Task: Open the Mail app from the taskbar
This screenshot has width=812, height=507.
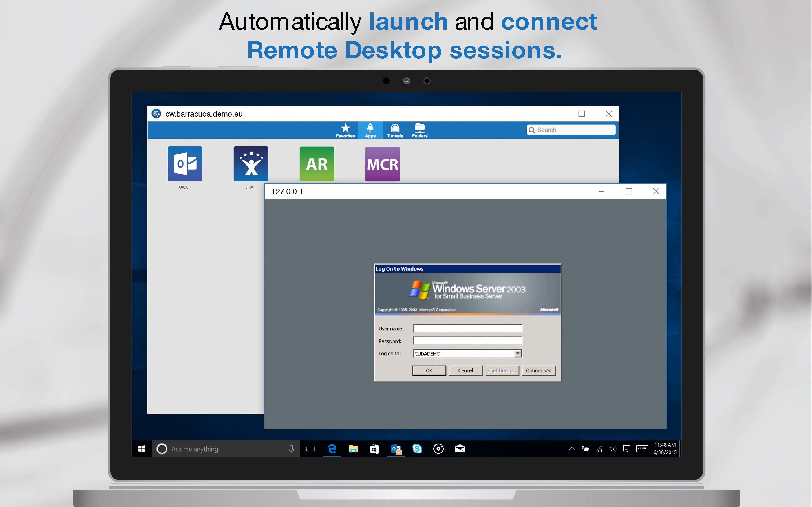Action: (460, 449)
